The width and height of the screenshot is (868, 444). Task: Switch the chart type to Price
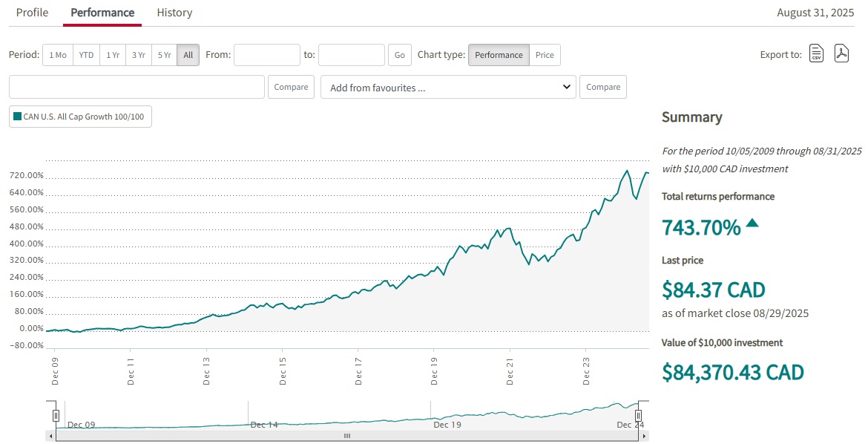point(545,55)
